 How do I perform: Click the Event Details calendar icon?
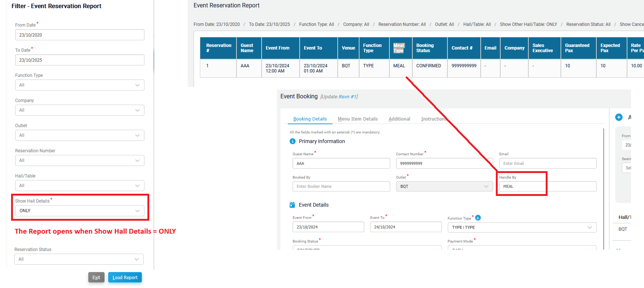(292, 205)
